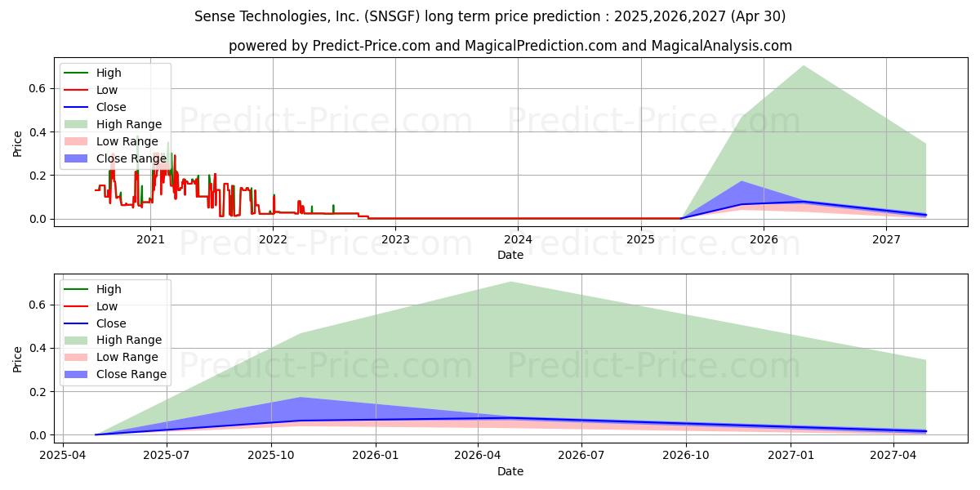Click the chart title mentioning SNSGF
The height and width of the screenshot is (490, 980).
pyautogui.click(x=490, y=16)
